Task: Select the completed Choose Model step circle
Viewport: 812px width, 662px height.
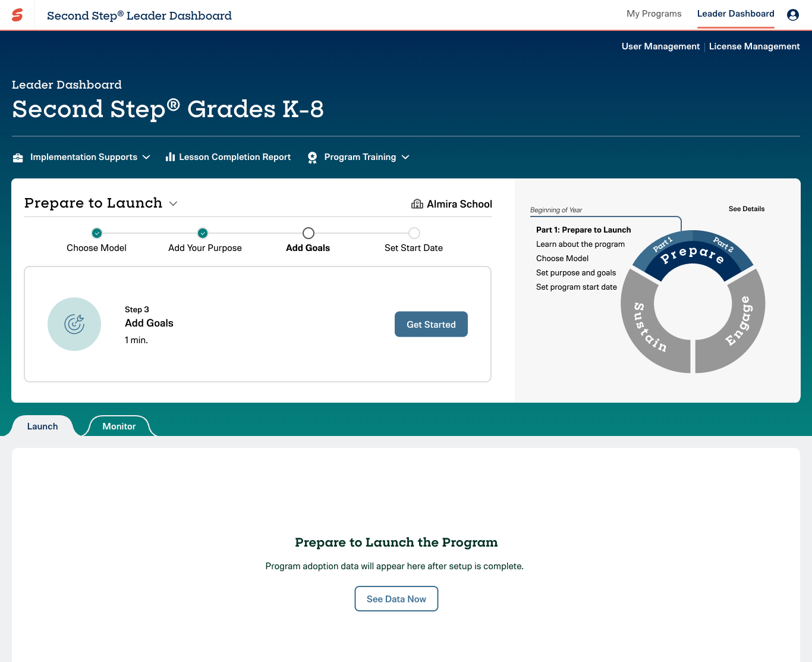Action: (97, 233)
